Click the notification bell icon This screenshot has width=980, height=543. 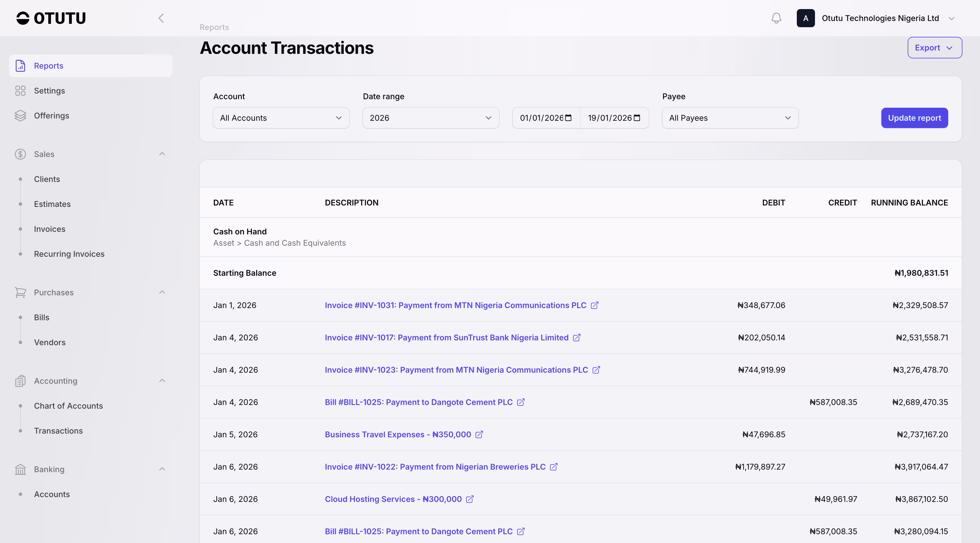776,18
